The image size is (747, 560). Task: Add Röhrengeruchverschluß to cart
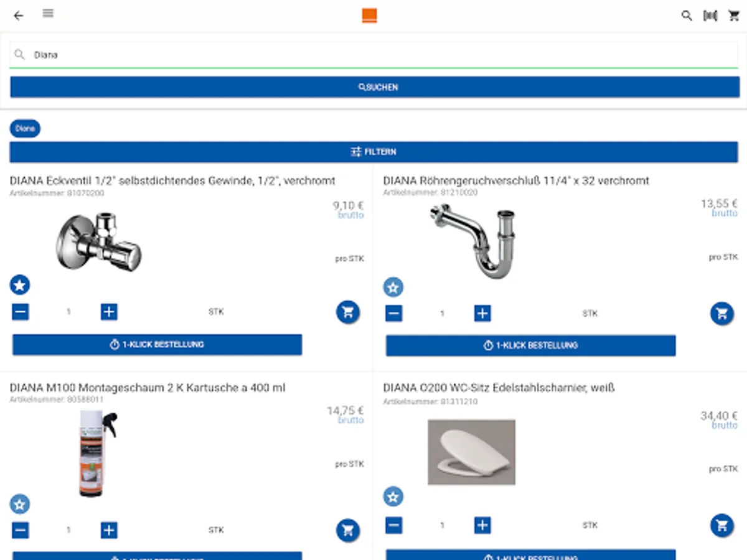[722, 314]
